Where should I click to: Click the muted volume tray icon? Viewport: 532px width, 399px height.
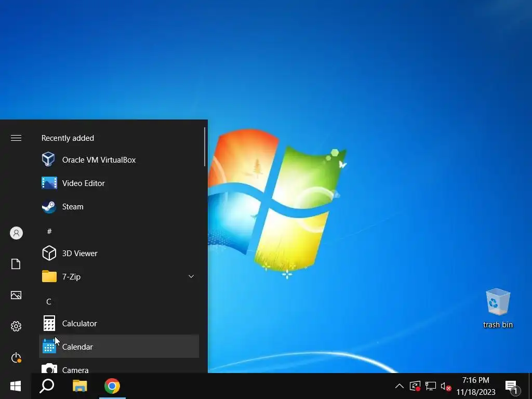pyautogui.click(x=446, y=386)
